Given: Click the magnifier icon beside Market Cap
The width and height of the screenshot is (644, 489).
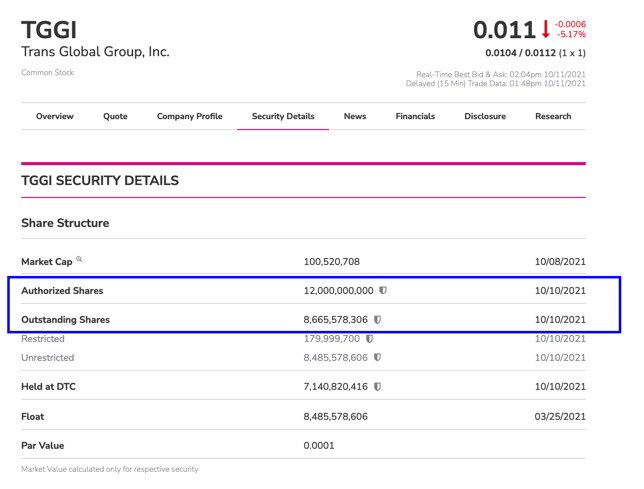Looking at the screenshot, I should click(x=79, y=259).
